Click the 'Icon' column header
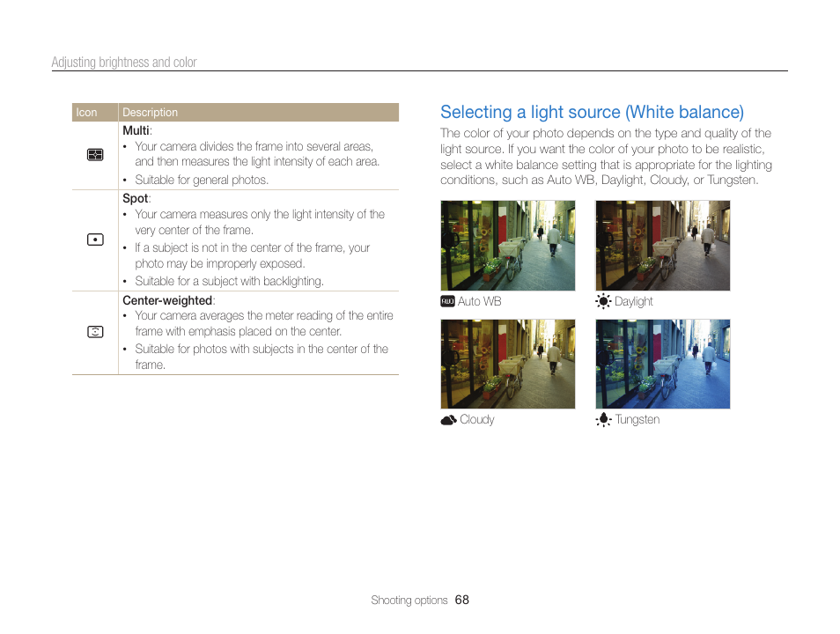Viewport: 840px width, 634px height. click(86, 113)
